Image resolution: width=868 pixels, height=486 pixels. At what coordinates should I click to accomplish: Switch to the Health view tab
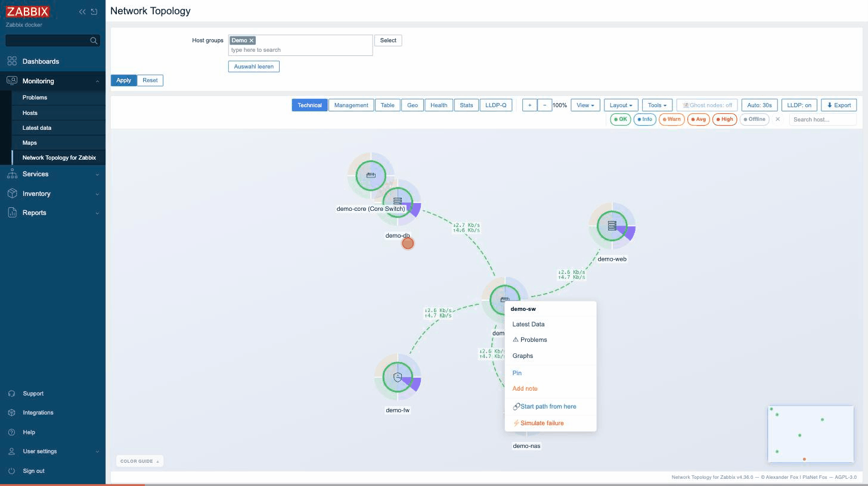tap(439, 105)
